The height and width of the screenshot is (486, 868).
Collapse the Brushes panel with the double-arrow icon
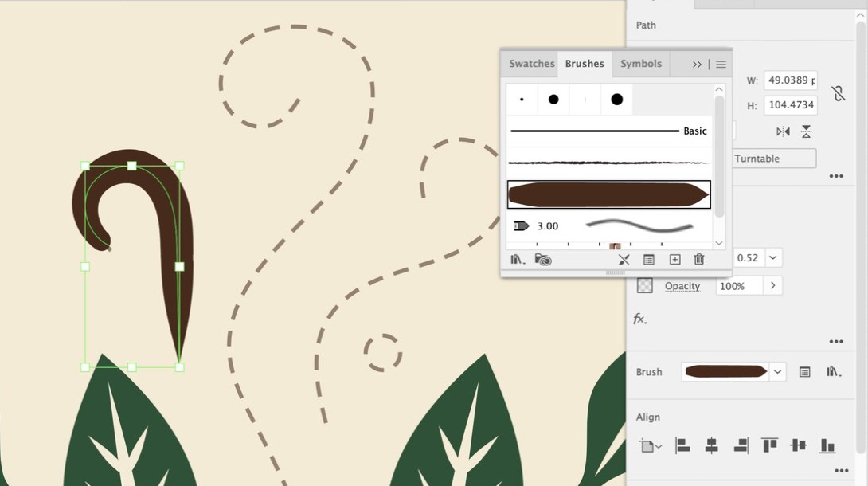[x=697, y=65]
